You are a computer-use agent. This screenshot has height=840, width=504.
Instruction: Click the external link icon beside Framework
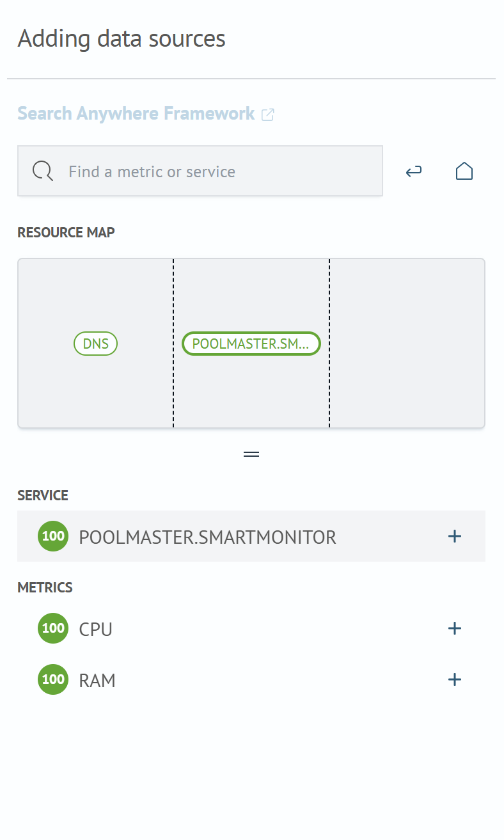click(268, 115)
